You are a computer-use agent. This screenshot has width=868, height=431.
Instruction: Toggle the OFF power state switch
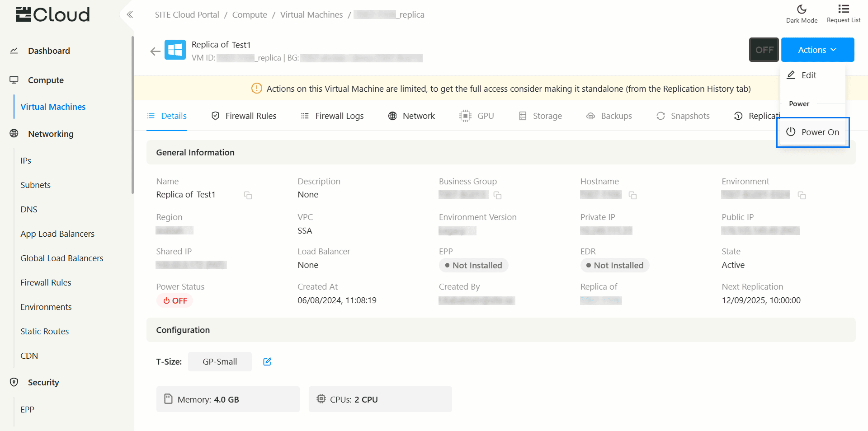(x=764, y=50)
